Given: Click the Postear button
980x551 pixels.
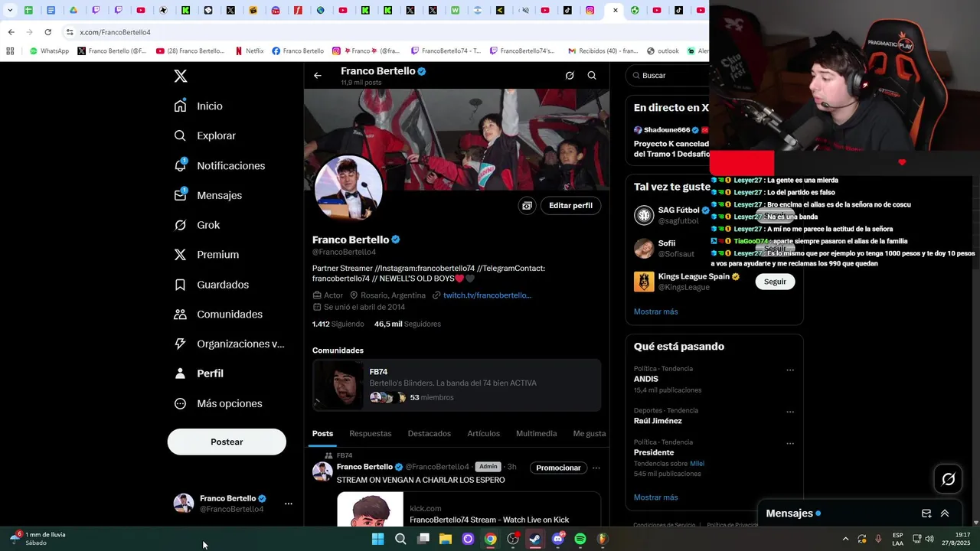Looking at the screenshot, I should [227, 442].
